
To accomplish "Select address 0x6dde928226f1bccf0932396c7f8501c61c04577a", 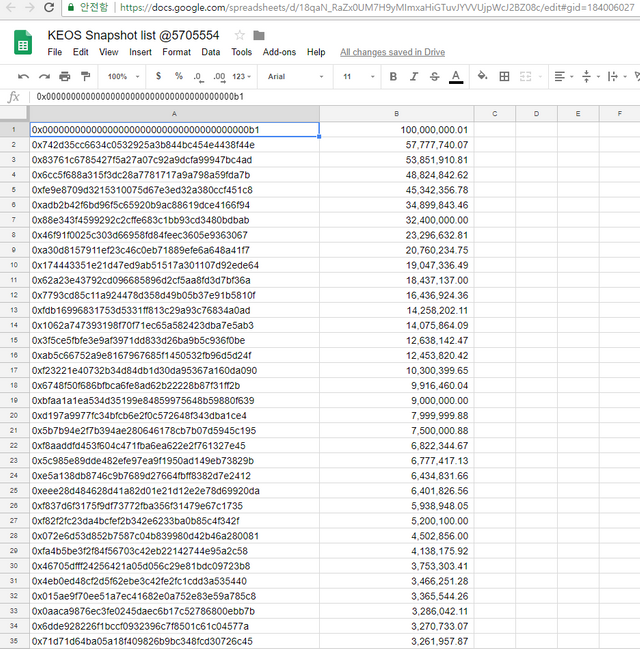I will [x=174, y=626].
